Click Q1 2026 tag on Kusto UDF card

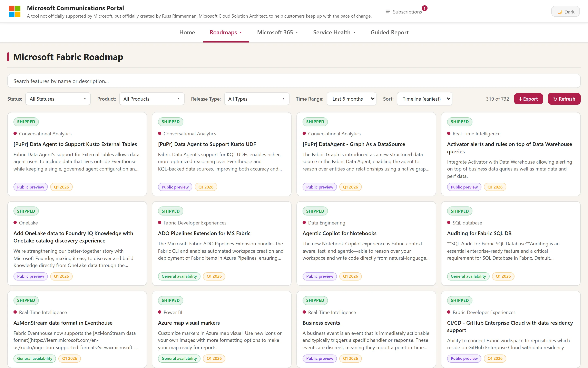(206, 187)
